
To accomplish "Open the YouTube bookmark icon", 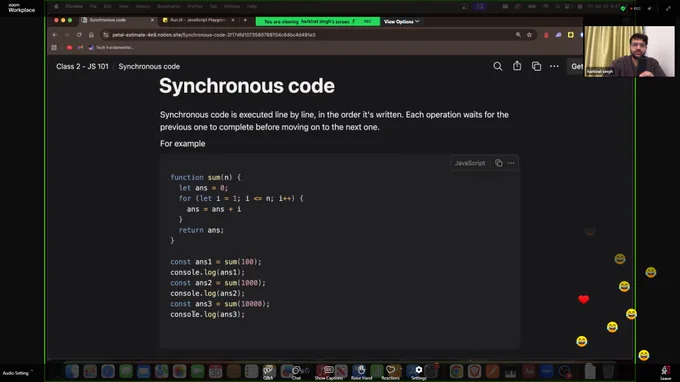I will point(69,48).
